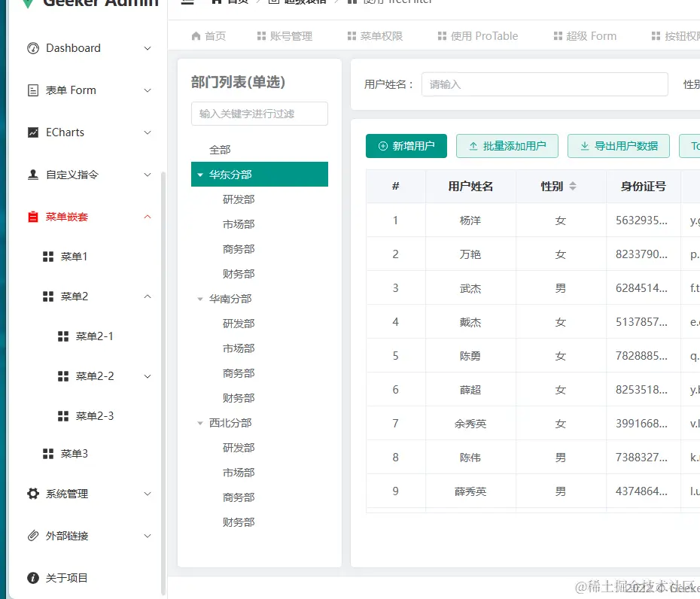The width and height of the screenshot is (700, 599).
Task: Click the grid icon beside 菜单2-1
Action: [x=63, y=336]
